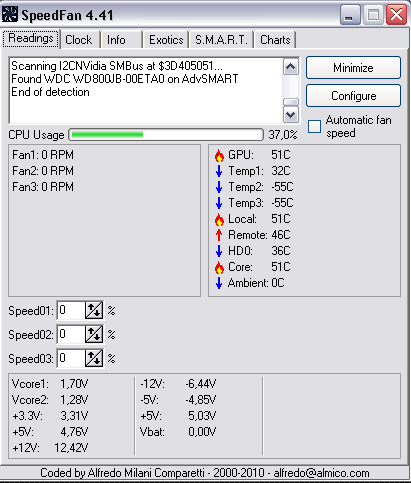Close the SpeedFan window

(396, 15)
